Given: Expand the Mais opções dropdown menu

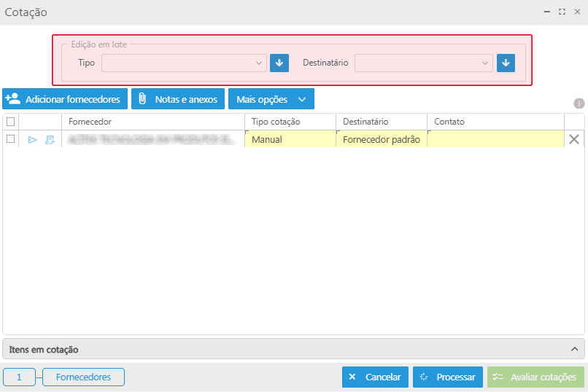Looking at the screenshot, I should point(271,99).
